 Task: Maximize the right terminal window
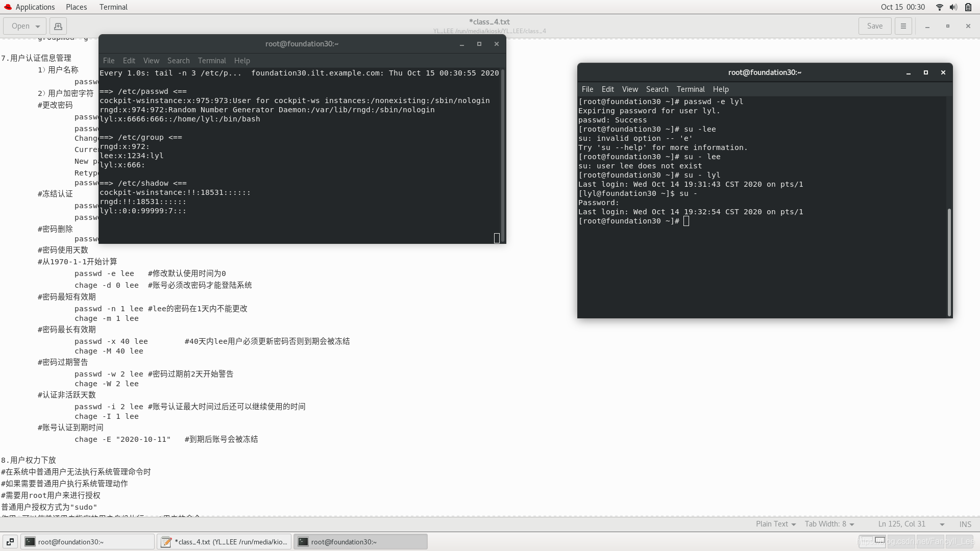pyautogui.click(x=925, y=72)
